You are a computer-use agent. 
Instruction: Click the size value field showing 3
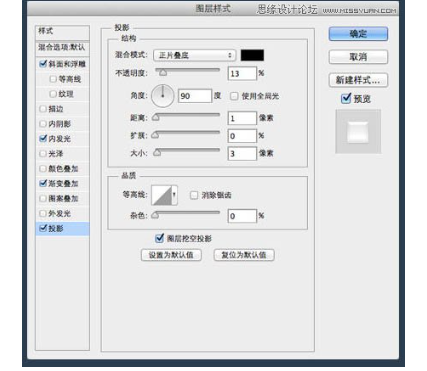[242, 154]
